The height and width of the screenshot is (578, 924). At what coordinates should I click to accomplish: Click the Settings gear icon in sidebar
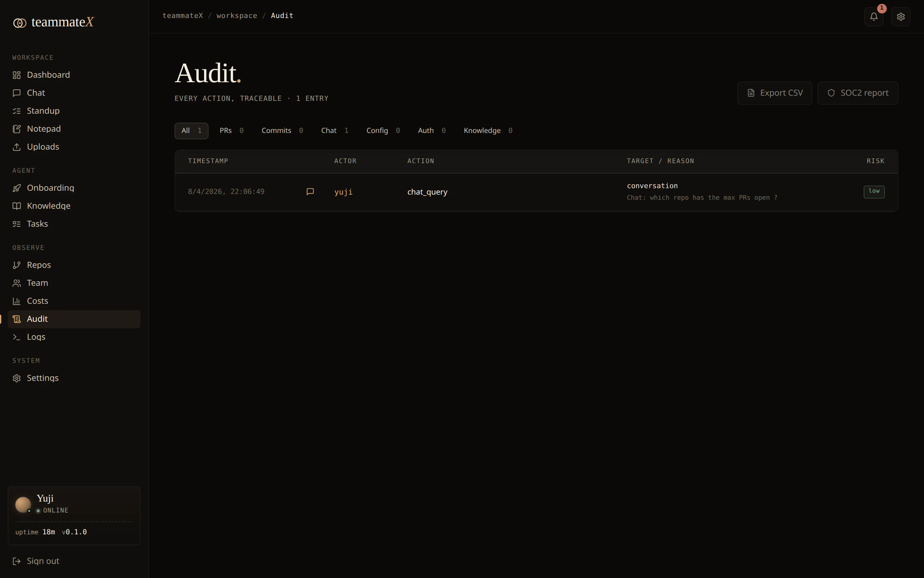[x=16, y=378]
